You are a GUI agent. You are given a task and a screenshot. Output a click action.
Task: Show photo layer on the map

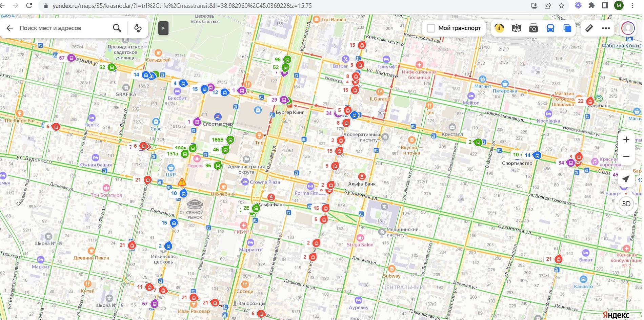534,28
